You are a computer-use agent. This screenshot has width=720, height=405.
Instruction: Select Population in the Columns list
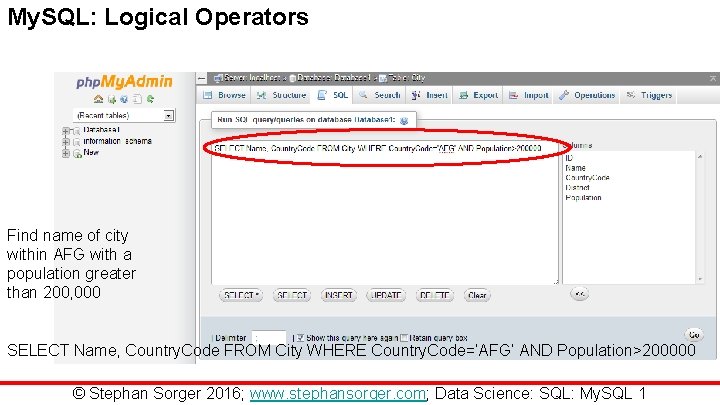[x=583, y=198]
